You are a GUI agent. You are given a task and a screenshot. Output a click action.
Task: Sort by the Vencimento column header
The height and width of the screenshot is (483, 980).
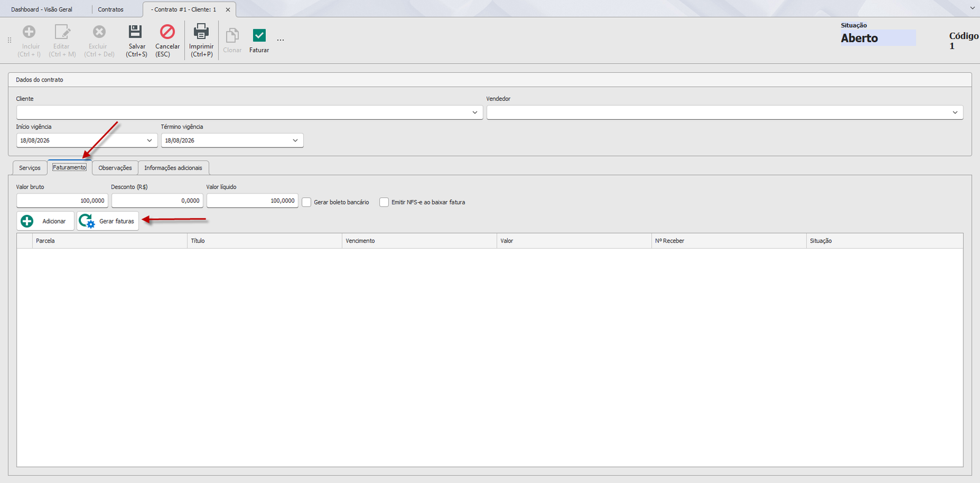pos(420,241)
